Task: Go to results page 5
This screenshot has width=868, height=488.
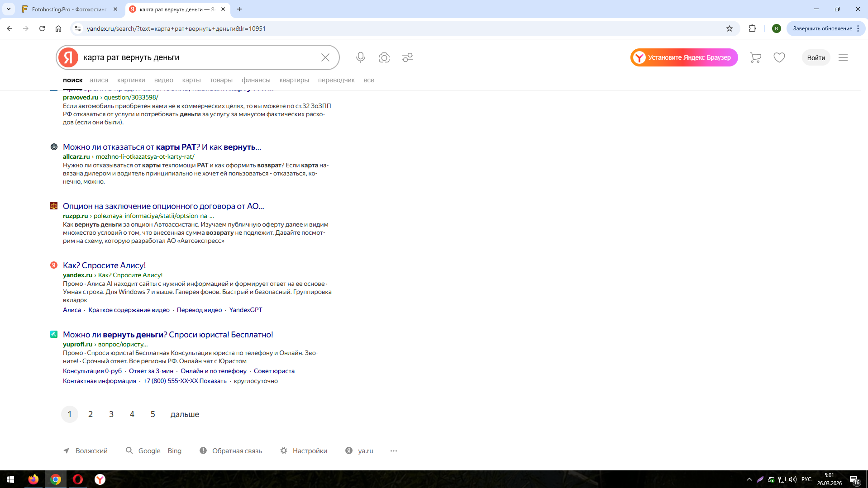Action: [153, 414]
